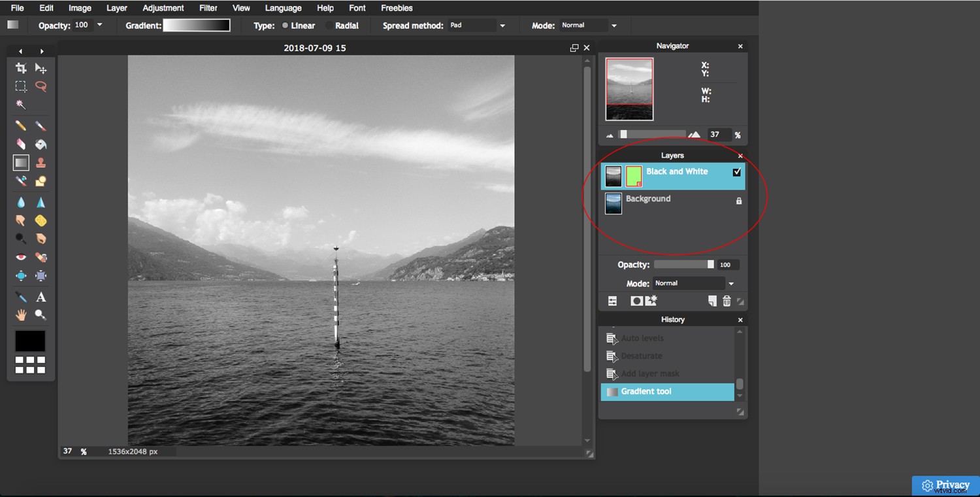
Task: Open the Adjustment menu
Action: (x=163, y=8)
